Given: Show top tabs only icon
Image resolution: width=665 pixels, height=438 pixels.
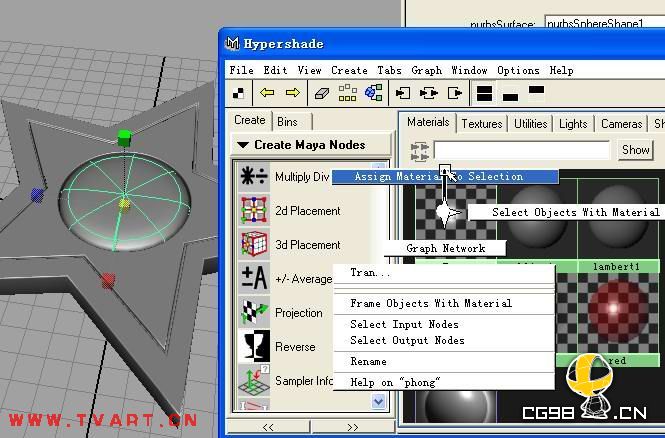Looking at the screenshot, I should pos(536,92).
